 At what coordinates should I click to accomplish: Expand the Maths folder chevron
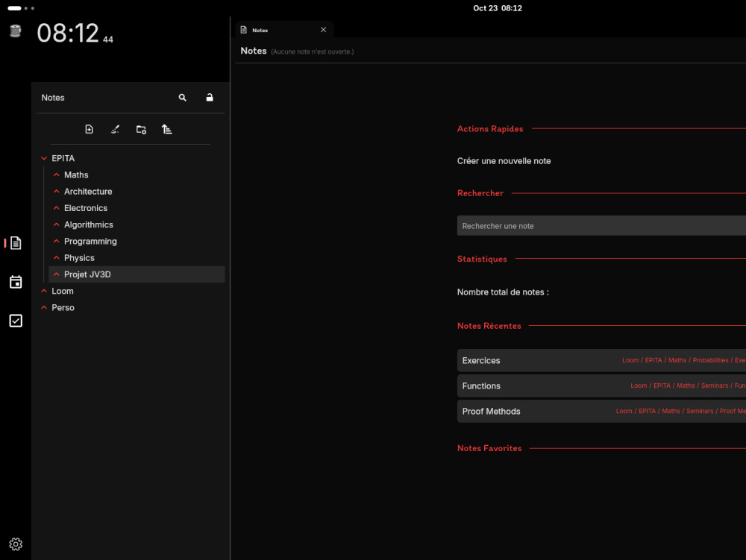click(56, 175)
